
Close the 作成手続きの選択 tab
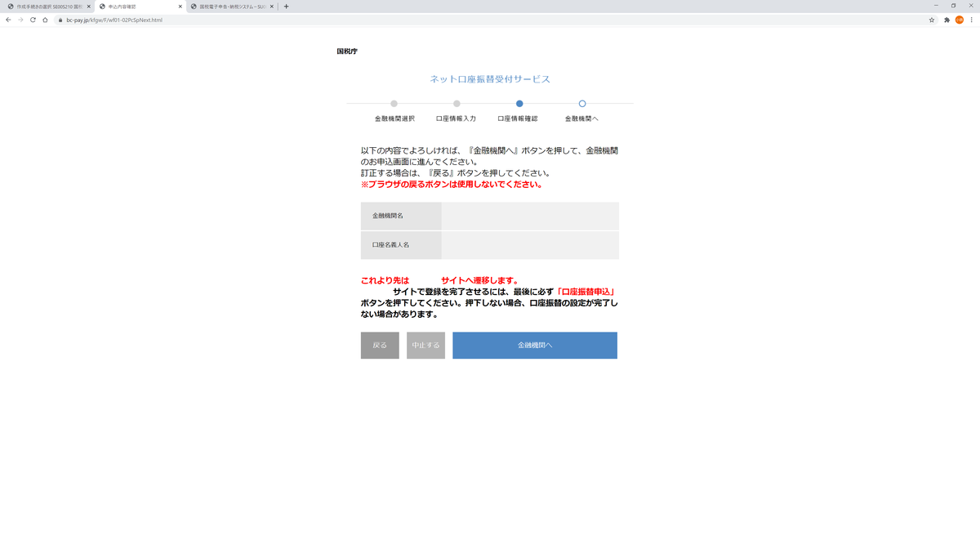point(88,6)
